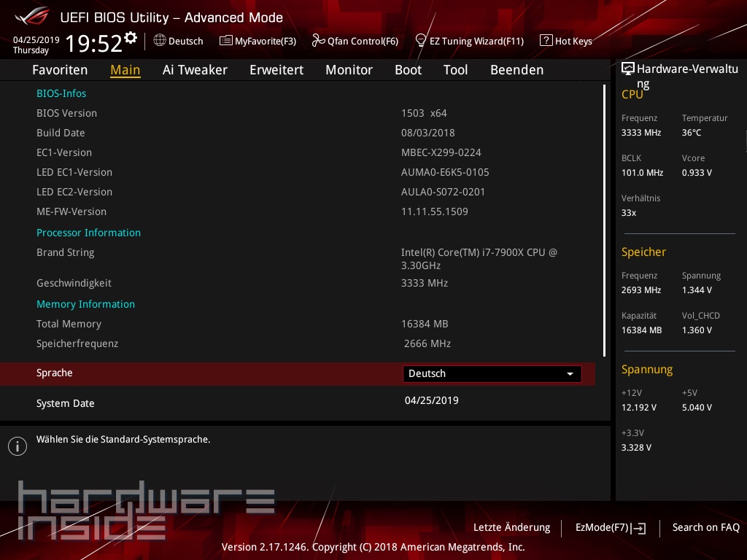Click Speicher Frequenz value 2693 MHz
The width and height of the screenshot is (747, 560).
click(641, 290)
